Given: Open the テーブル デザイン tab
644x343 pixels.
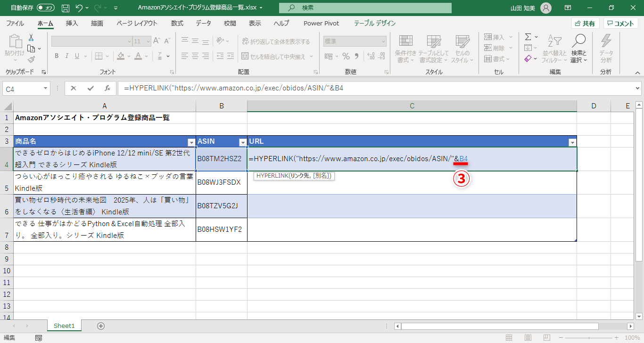Looking at the screenshot, I should (x=375, y=23).
